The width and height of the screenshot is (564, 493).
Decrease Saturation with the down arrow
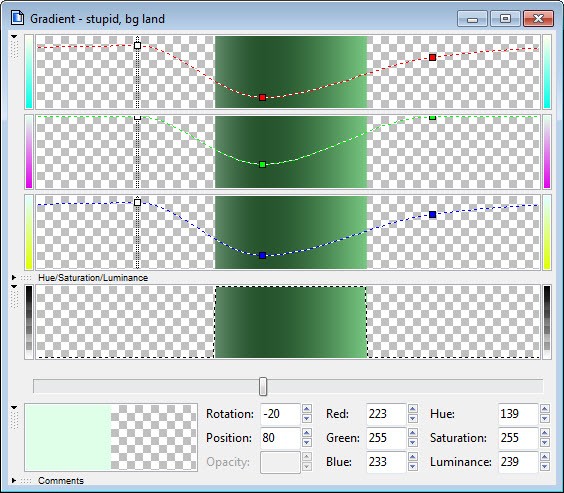[x=545, y=443]
